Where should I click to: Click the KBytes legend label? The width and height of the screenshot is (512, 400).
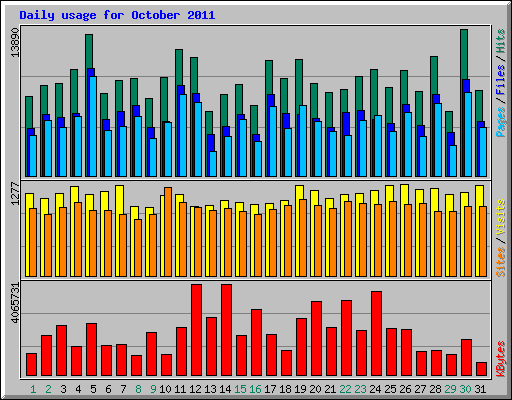click(501, 359)
